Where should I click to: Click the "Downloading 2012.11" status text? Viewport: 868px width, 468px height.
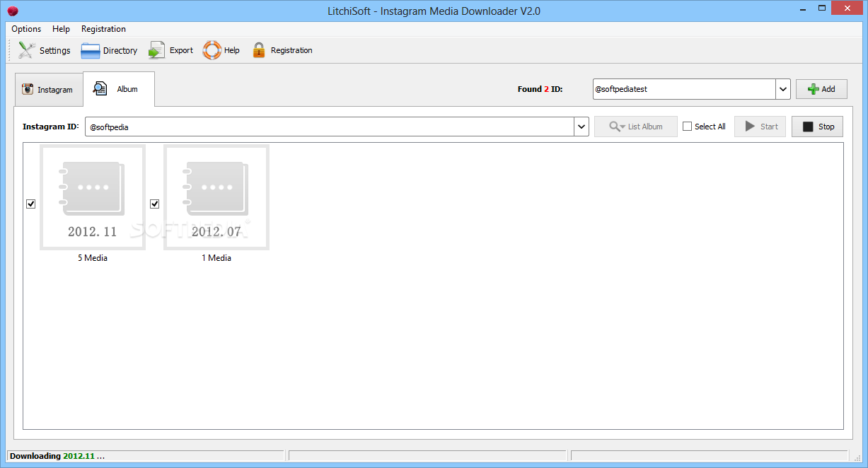(x=57, y=456)
